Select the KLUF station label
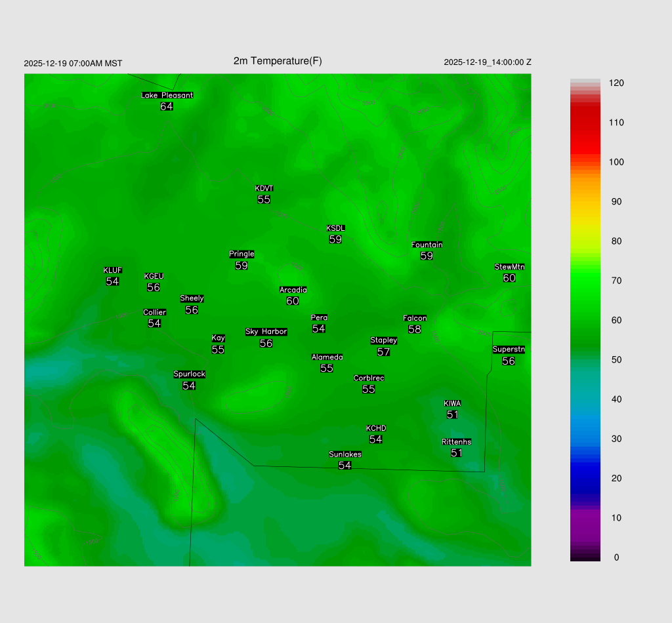 click(x=112, y=270)
